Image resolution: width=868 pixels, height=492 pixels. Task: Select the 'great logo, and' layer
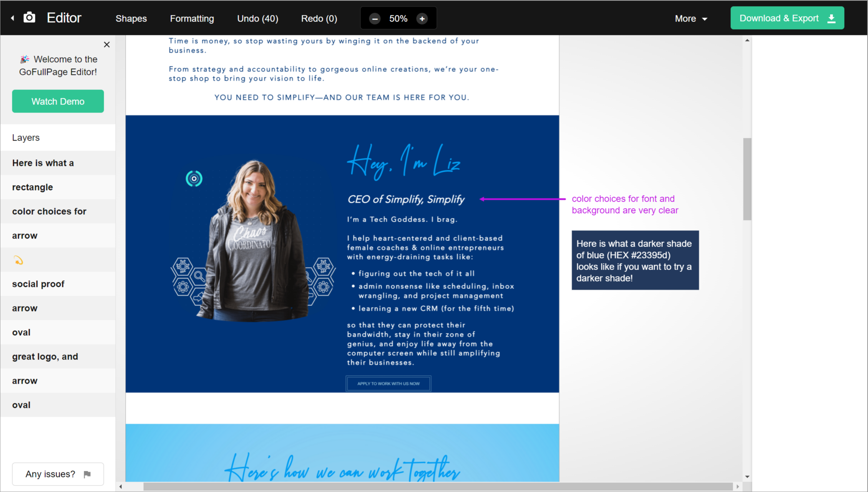pos(45,356)
